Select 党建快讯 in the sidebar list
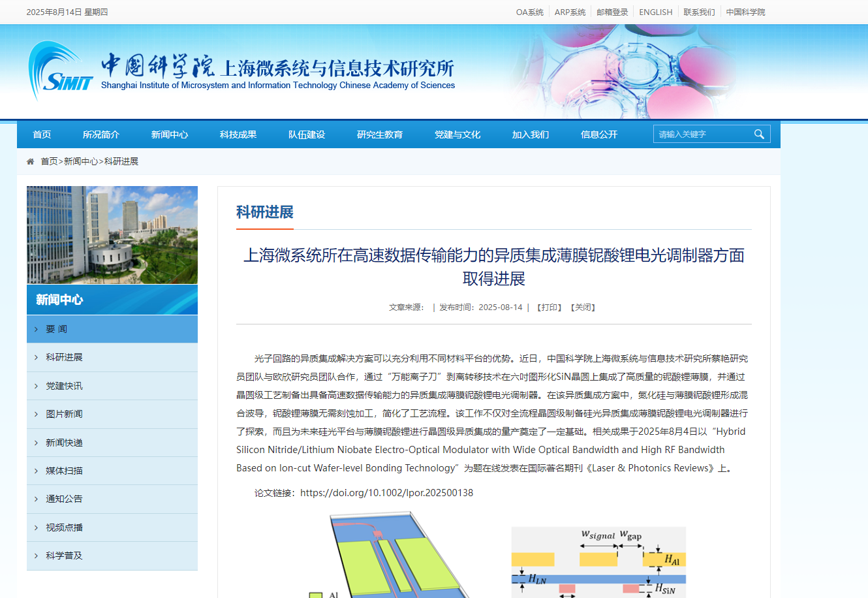The width and height of the screenshot is (868, 598). pyautogui.click(x=112, y=386)
